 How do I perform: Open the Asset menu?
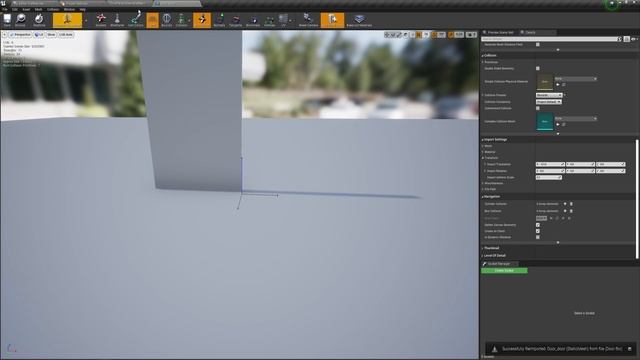click(x=26, y=9)
